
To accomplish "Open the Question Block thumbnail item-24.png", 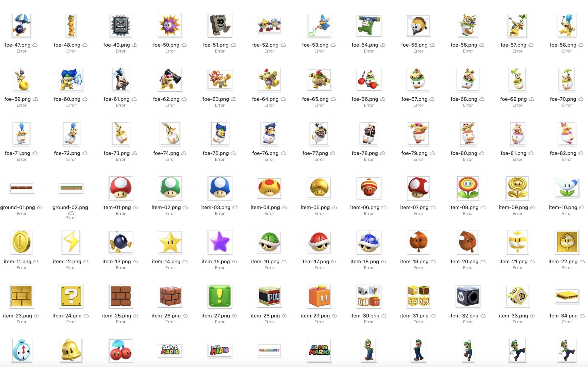I will click(71, 296).
